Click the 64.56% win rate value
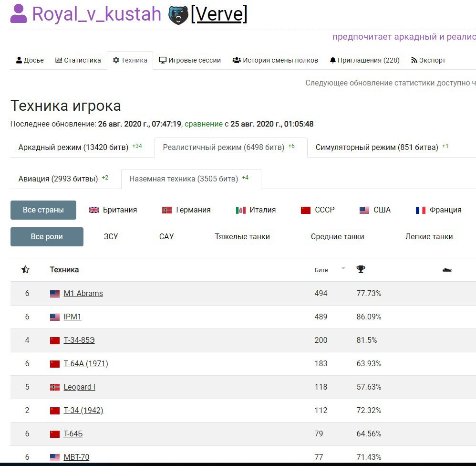The image size is (476, 466). (369, 434)
